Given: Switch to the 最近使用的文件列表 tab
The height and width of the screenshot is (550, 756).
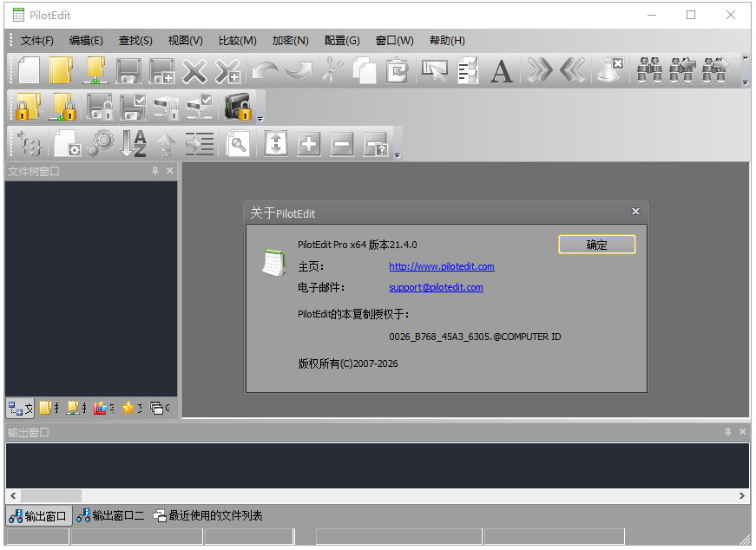Looking at the screenshot, I should [207, 516].
